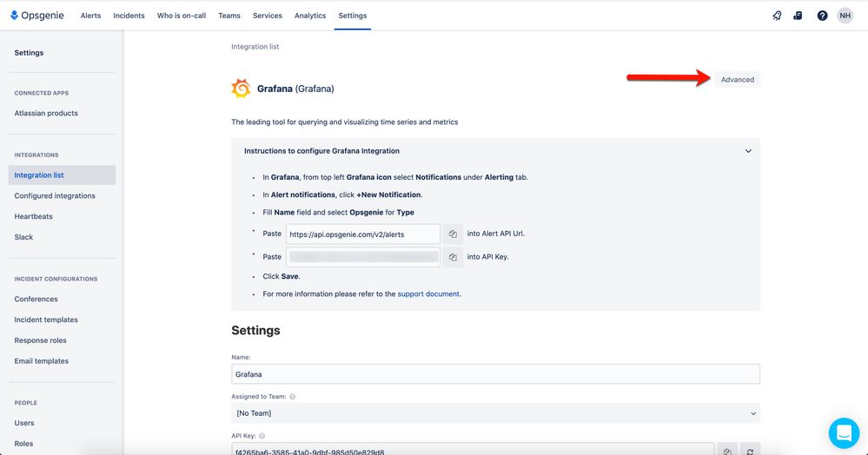Copy the Alert API Url value
868x455 pixels.
point(453,234)
